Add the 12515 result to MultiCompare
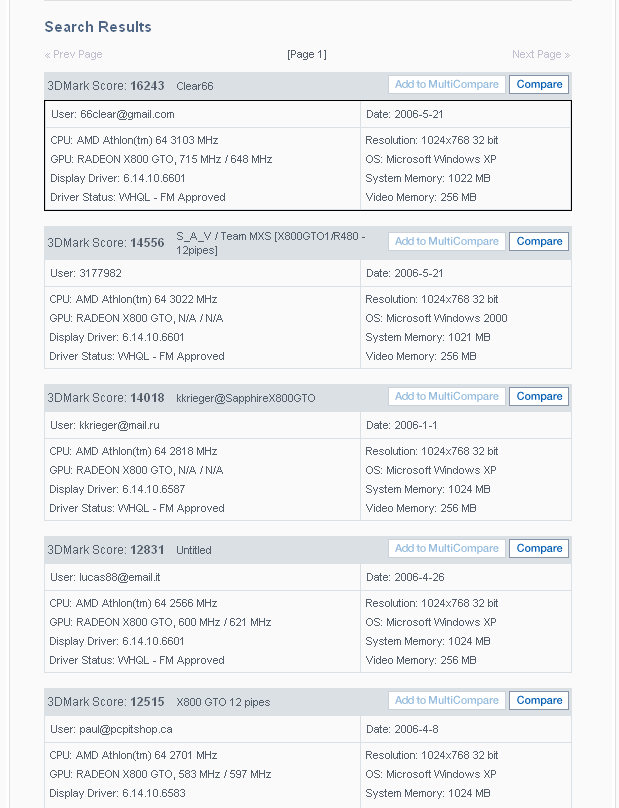The image size is (619, 808). click(x=446, y=701)
